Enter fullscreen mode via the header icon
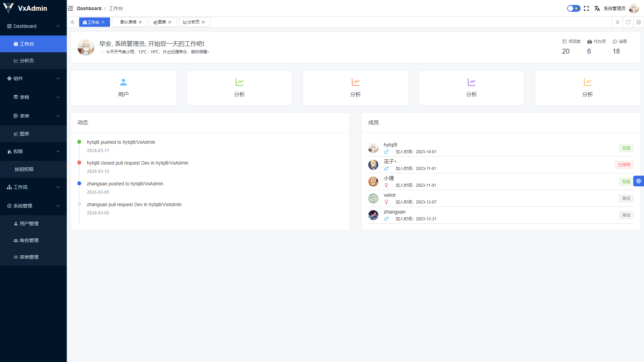Viewport: 644px width, 362px height. 586,8
